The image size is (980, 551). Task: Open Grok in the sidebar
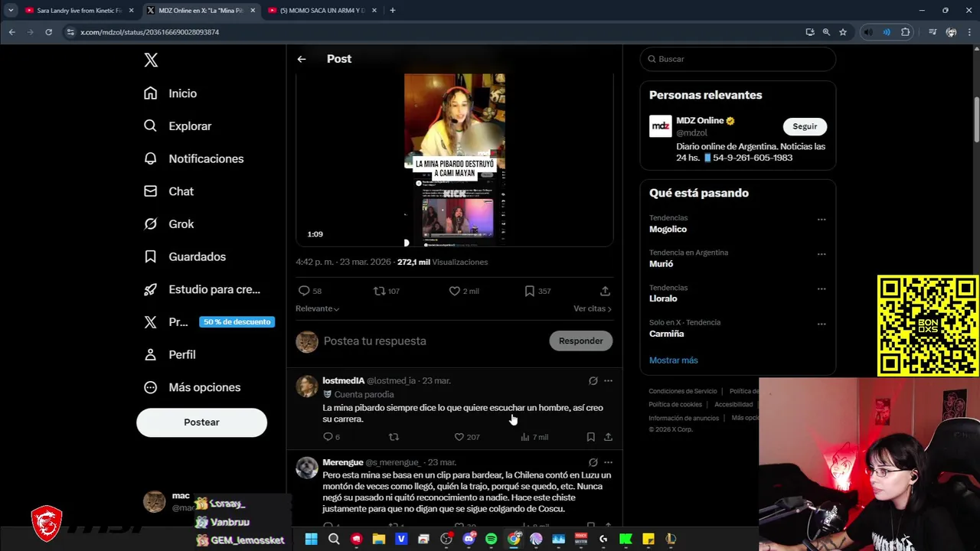[168, 224]
